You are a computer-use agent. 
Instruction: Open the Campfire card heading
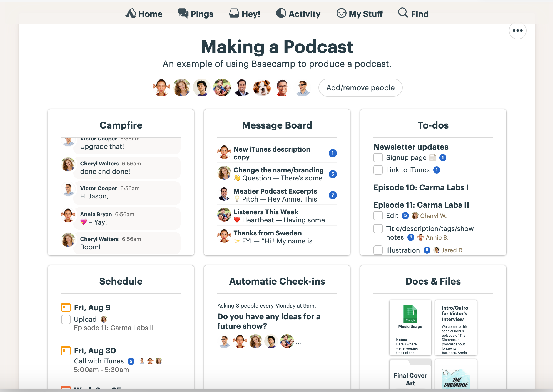tap(121, 125)
